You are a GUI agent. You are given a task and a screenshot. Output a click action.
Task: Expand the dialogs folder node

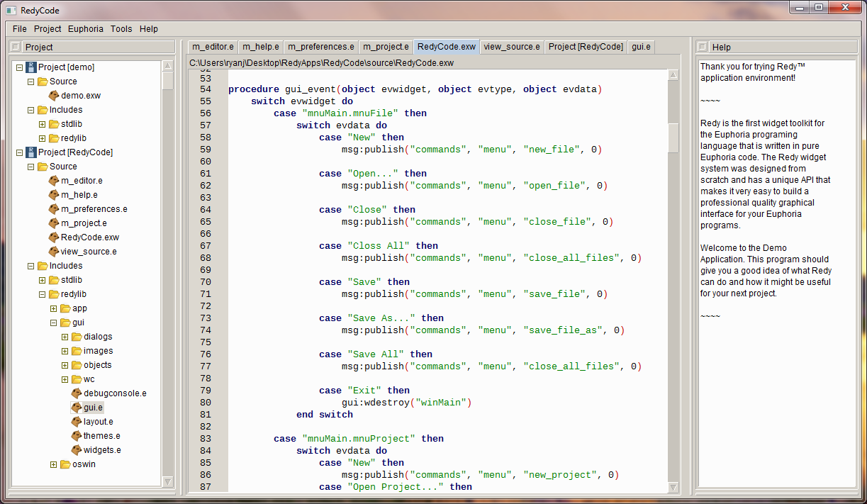[x=65, y=337]
